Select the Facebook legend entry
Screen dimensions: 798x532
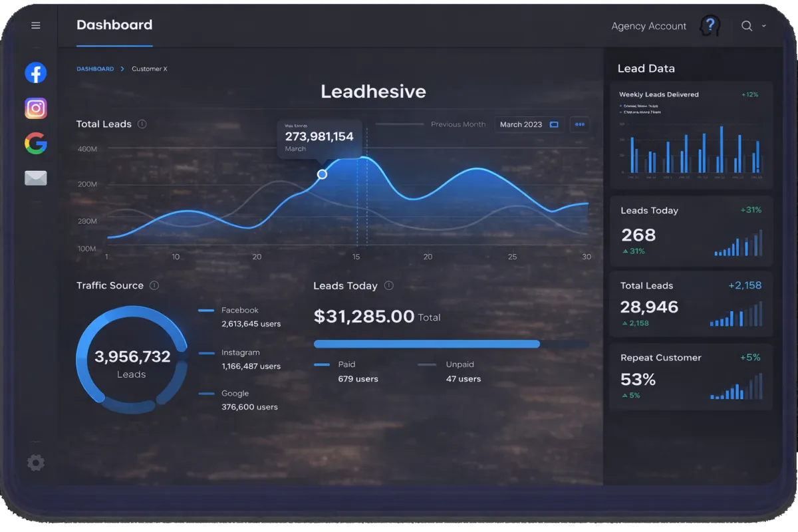[240, 310]
